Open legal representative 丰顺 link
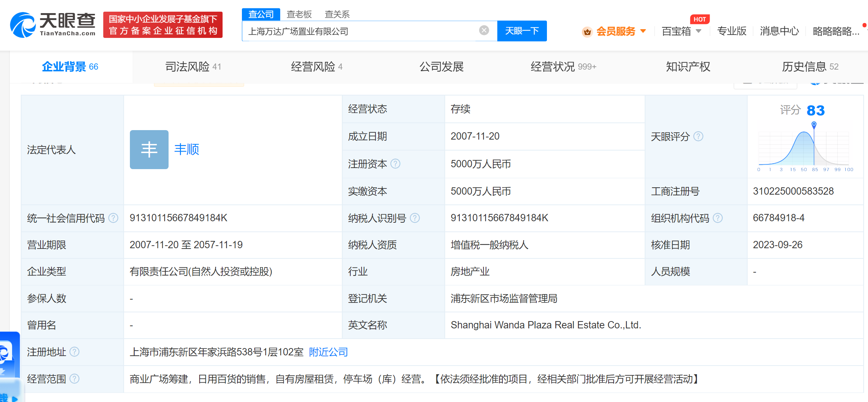 187,149
